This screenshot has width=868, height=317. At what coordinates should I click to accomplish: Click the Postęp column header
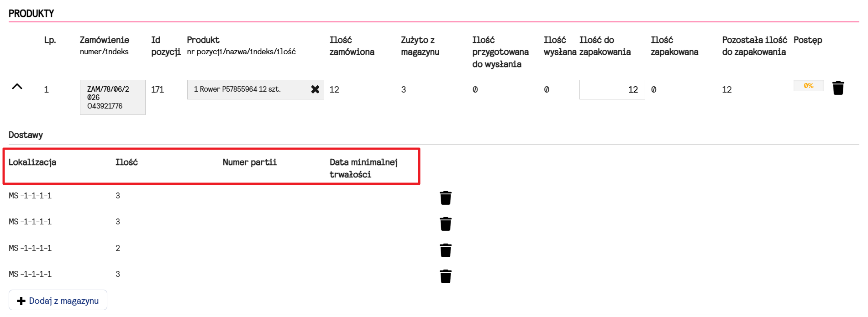tap(808, 40)
